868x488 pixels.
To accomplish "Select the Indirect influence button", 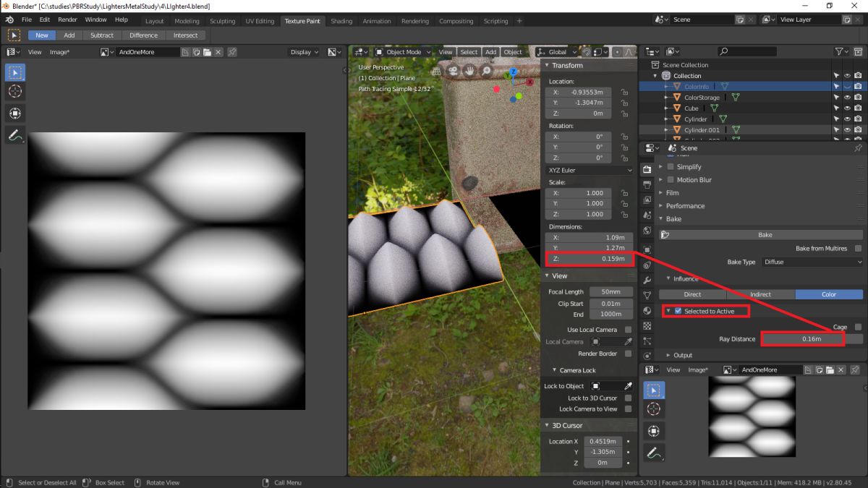I will coord(760,294).
